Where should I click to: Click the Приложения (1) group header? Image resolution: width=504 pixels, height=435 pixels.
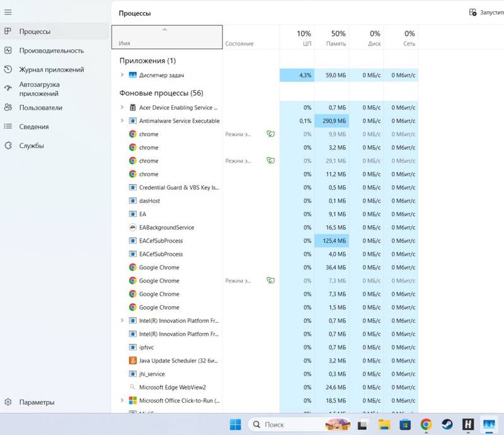point(147,61)
